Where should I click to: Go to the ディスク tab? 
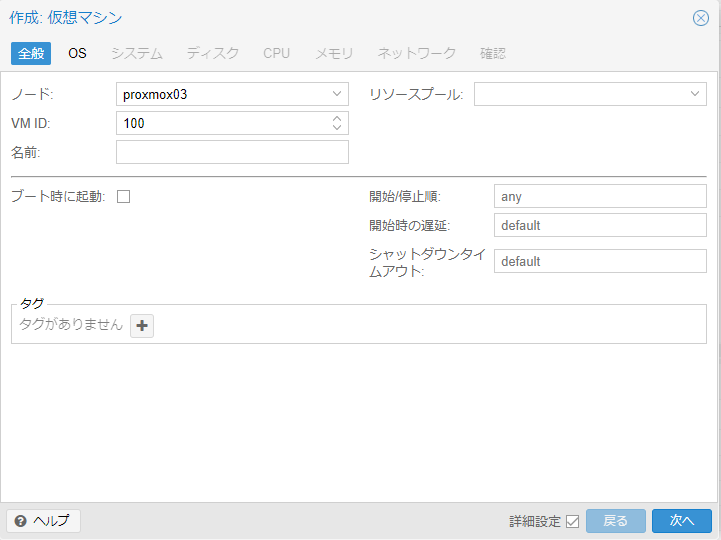(x=212, y=53)
